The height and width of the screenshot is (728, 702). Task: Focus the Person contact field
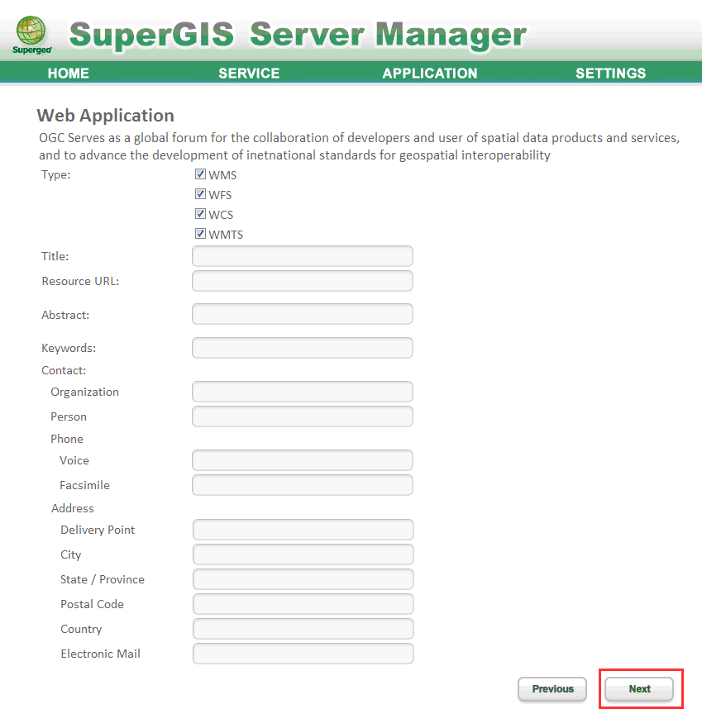pos(303,416)
